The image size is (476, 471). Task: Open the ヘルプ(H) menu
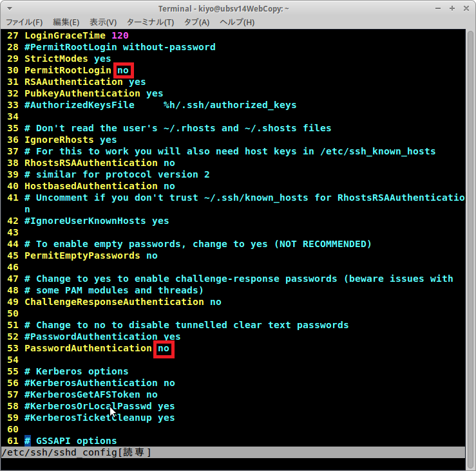click(237, 22)
